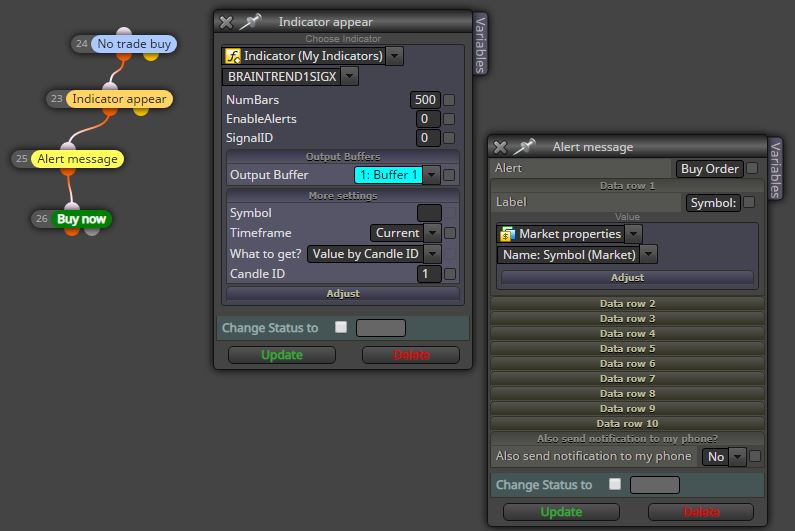Click the SignalID value field
795x531 pixels.
[x=428, y=138]
